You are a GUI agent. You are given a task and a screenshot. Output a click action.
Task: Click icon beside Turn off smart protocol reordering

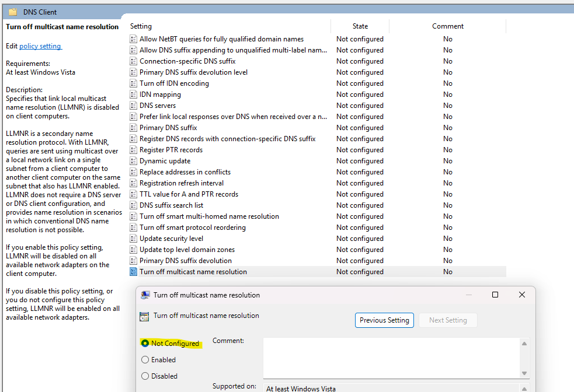(x=134, y=228)
